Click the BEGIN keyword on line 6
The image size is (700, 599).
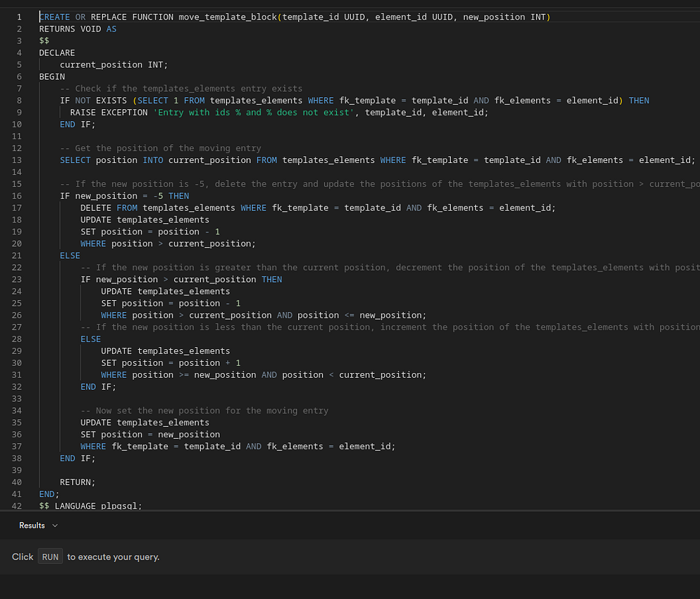52,77
